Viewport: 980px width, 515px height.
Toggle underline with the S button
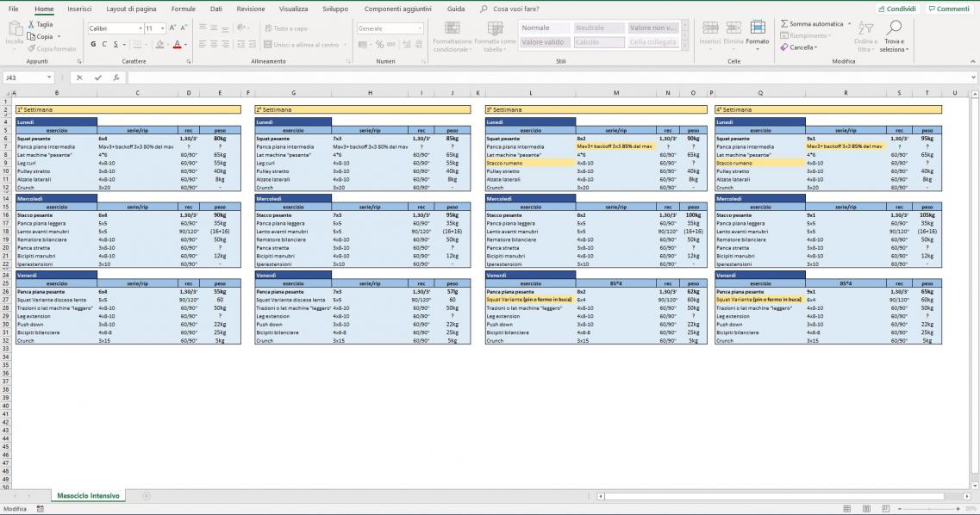115,44
